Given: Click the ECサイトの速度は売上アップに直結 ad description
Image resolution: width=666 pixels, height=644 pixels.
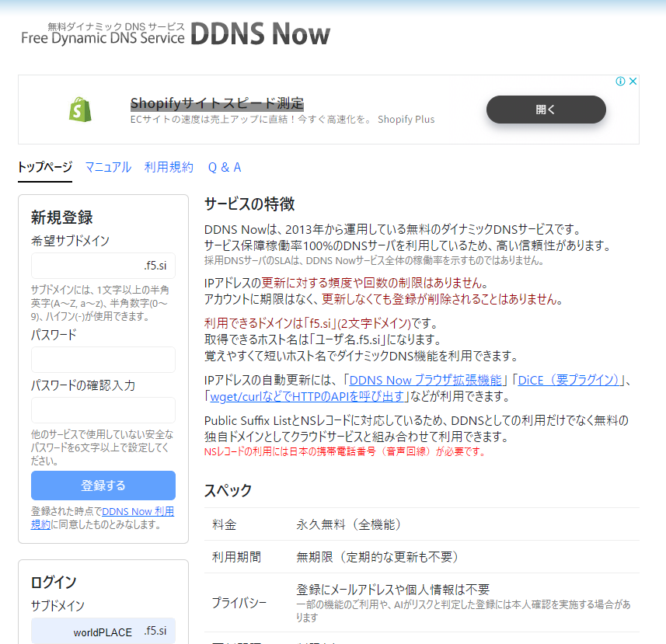Looking at the screenshot, I should pos(282,120).
